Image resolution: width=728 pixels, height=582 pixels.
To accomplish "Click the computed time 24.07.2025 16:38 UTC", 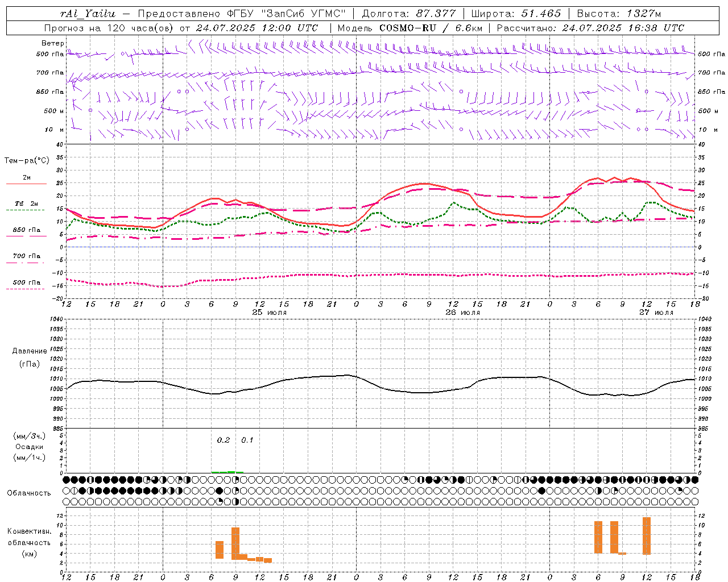I will (623, 28).
